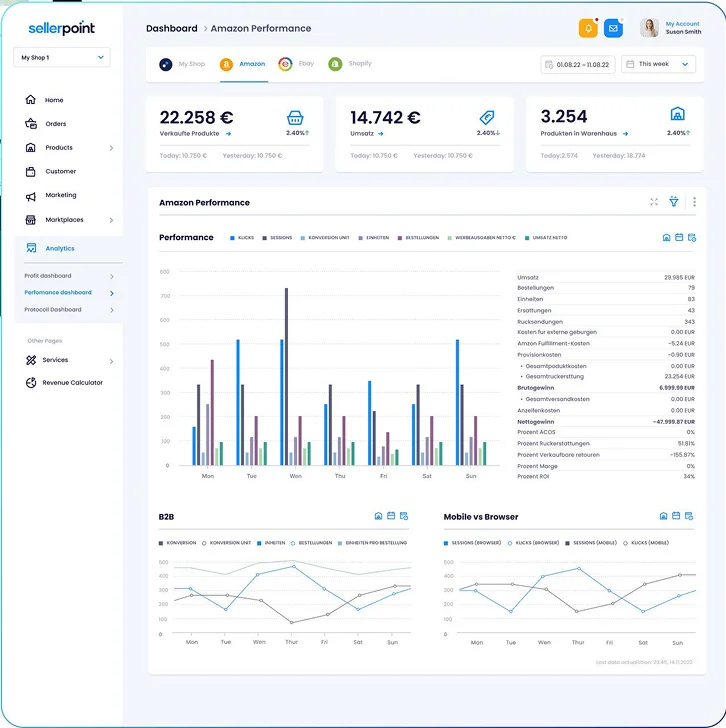The width and height of the screenshot is (726, 728).
Task: Switch to the My Shop tab
Action: (x=182, y=64)
